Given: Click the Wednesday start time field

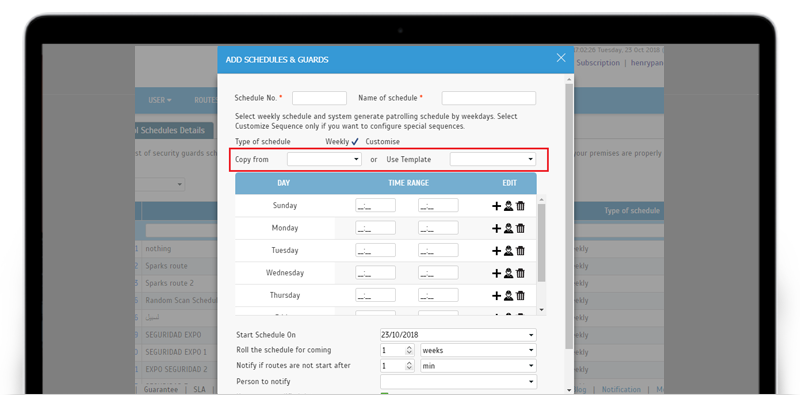Looking at the screenshot, I should pos(376,273).
